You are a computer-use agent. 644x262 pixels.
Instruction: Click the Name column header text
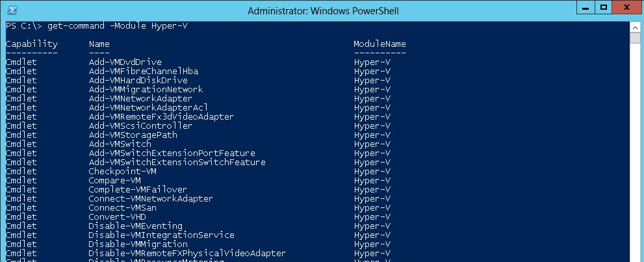click(99, 44)
